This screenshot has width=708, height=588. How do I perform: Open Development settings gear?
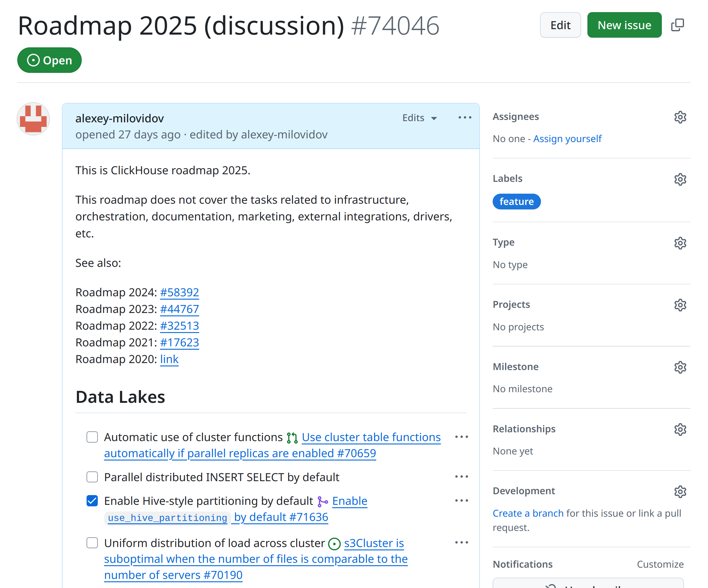point(680,492)
